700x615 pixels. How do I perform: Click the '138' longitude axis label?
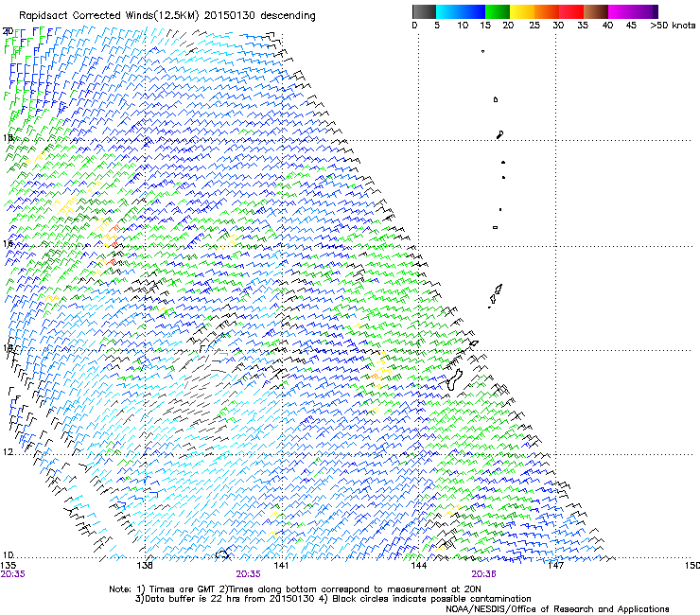coord(145,566)
